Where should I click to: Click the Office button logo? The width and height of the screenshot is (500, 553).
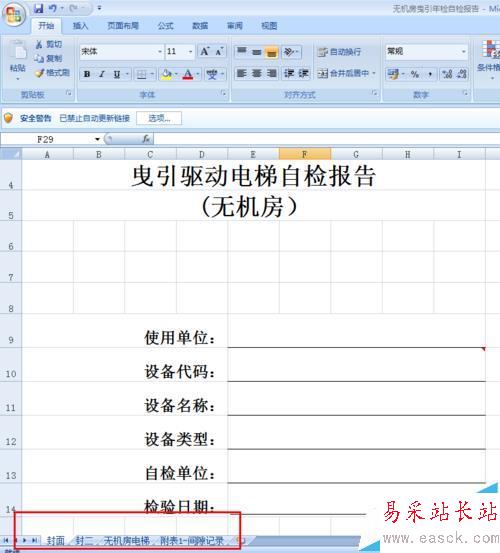click(14, 14)
